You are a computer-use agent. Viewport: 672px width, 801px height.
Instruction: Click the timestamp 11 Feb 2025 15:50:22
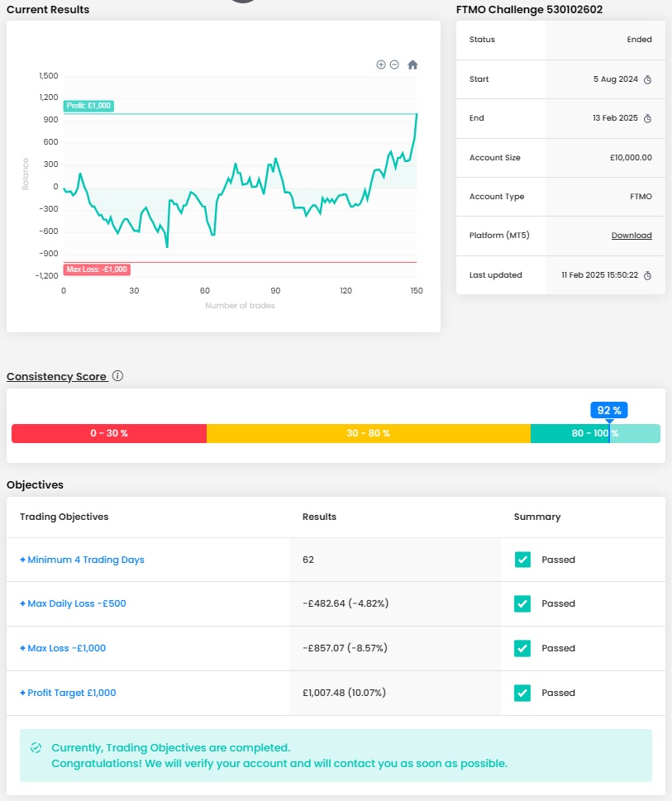[x=599, y=274]
